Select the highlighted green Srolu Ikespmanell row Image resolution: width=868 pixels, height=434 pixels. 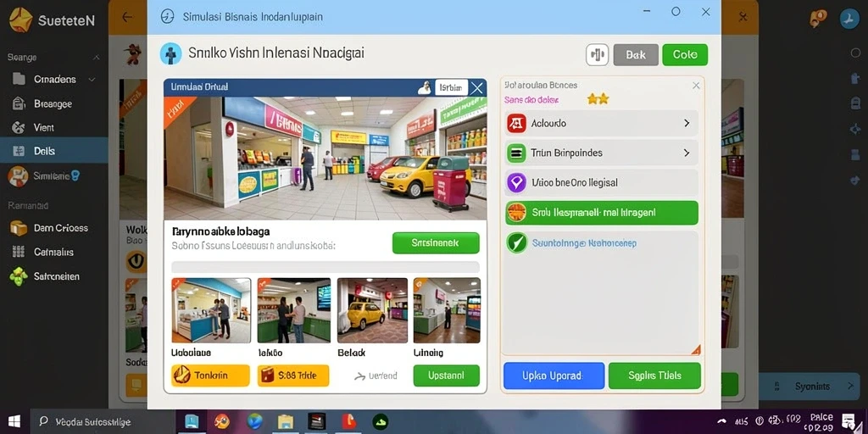coord(602,213)
